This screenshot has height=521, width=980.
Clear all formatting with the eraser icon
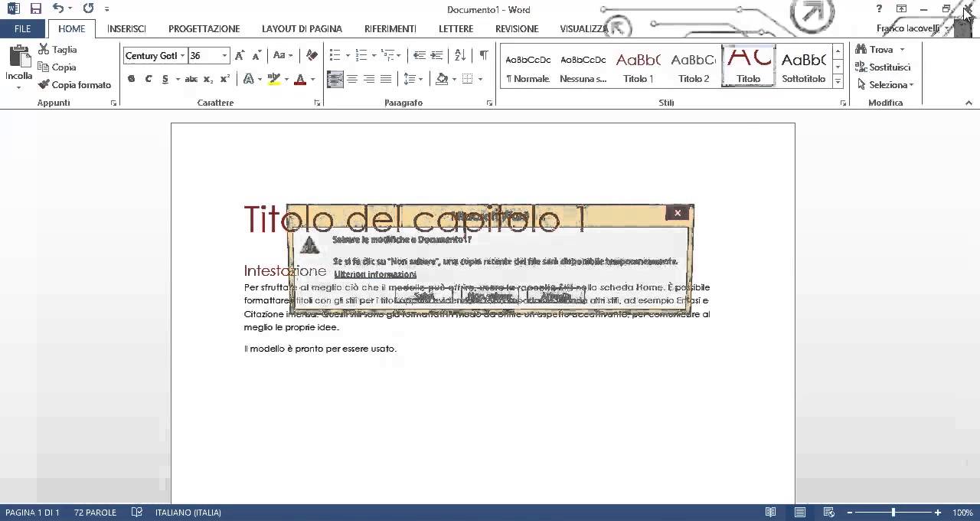[x=312, y=55]
